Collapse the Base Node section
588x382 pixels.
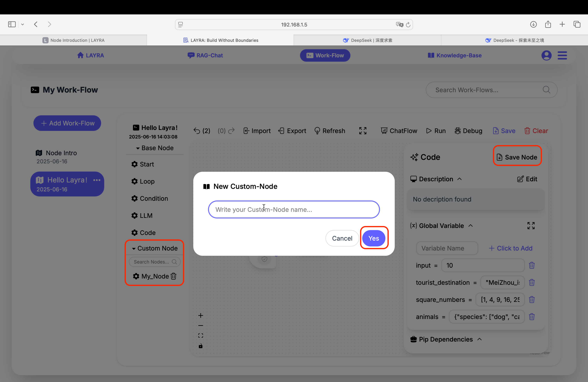155,148
